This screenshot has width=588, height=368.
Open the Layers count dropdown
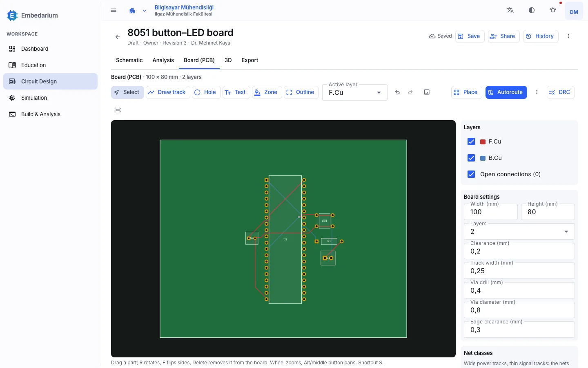pyautogui.click(x=519, y=231)
